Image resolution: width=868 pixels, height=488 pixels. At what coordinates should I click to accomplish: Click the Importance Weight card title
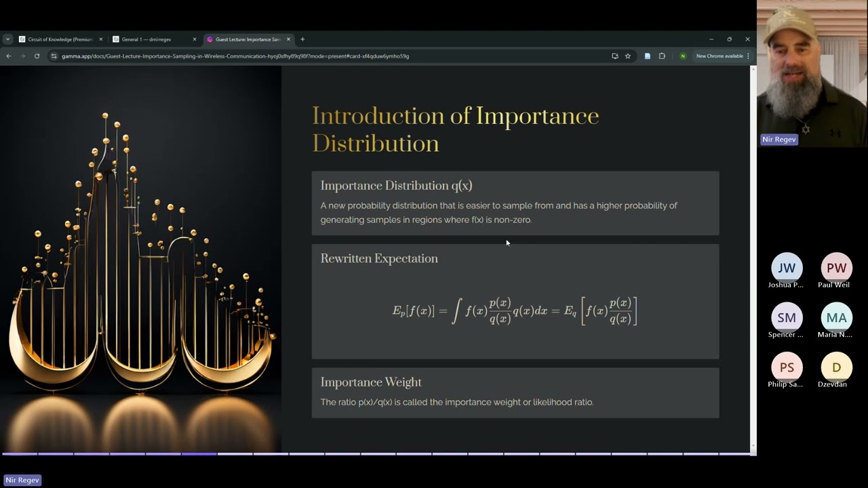(371, 382)
